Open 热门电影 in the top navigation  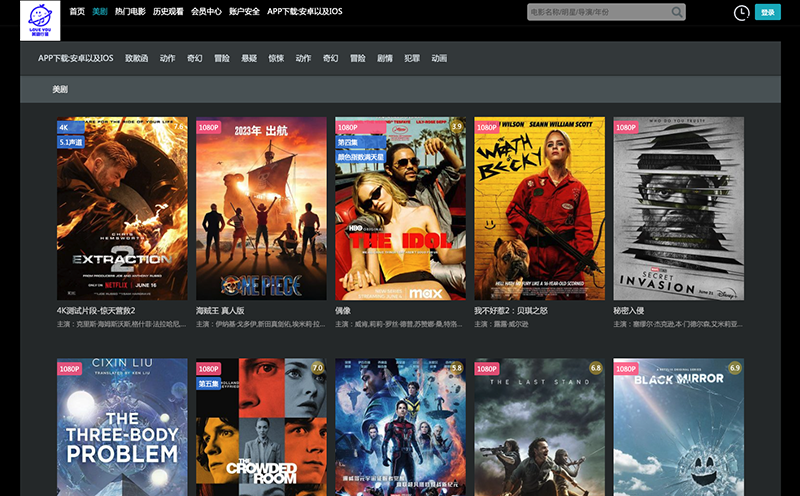coord(130,11)
